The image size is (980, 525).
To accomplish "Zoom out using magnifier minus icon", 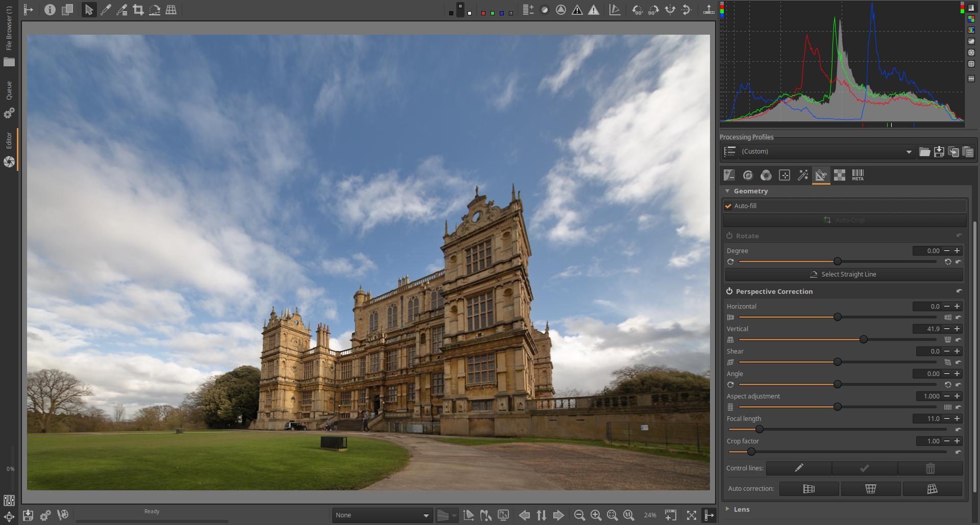I will [x=579, y=515].
